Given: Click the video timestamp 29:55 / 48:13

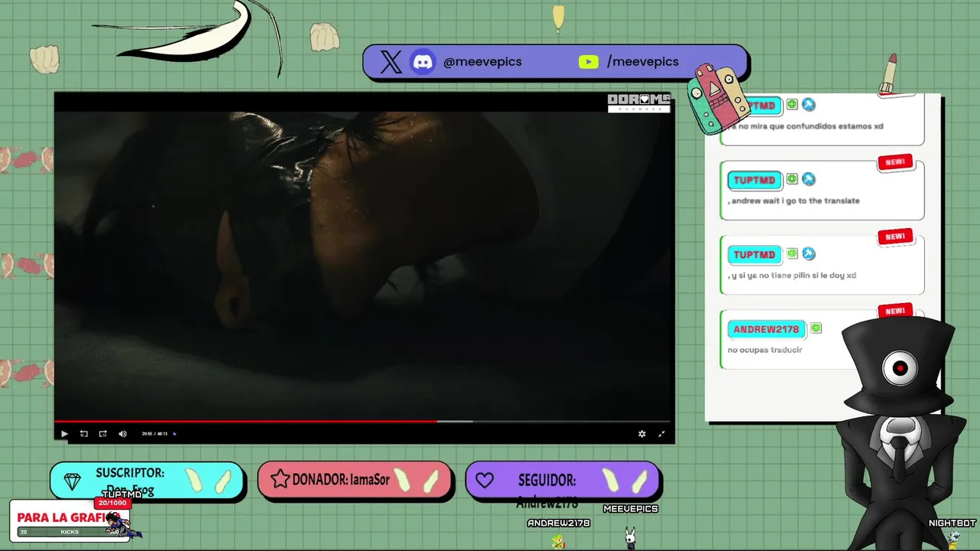Looking at the screenshot, I should coord(155,434).
